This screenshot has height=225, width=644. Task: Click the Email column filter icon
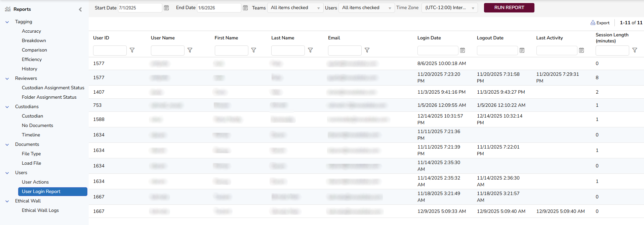(x=367, y=50)
